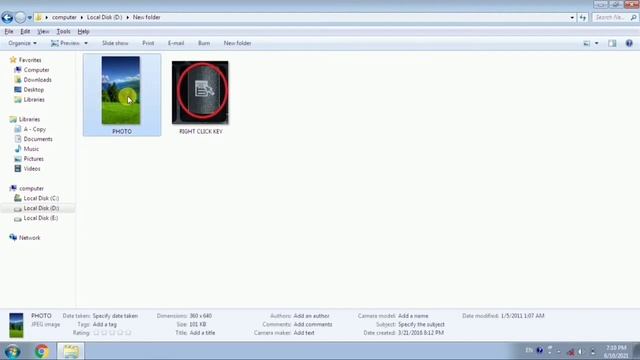This screenshot has height=360, width=640.
Task: Click 'Add a title' field
Action: 202,333
